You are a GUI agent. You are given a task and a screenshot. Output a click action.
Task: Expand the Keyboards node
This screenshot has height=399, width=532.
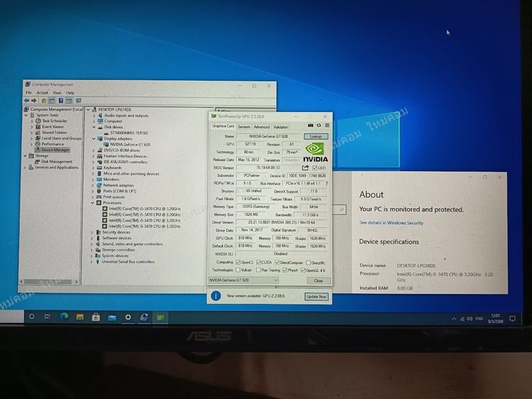(x=94, y=168)
